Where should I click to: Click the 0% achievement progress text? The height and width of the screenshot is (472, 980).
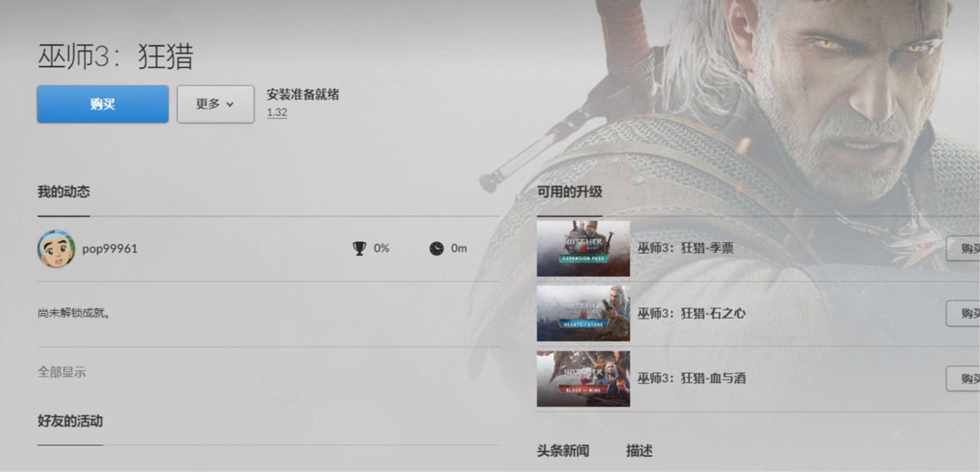pos(382,249)
